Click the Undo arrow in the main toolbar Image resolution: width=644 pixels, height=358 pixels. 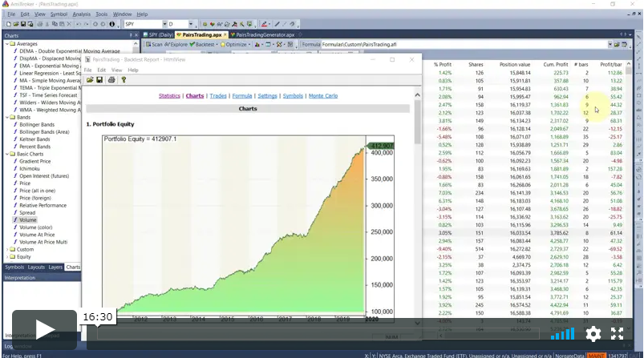(x=79, y=24)
